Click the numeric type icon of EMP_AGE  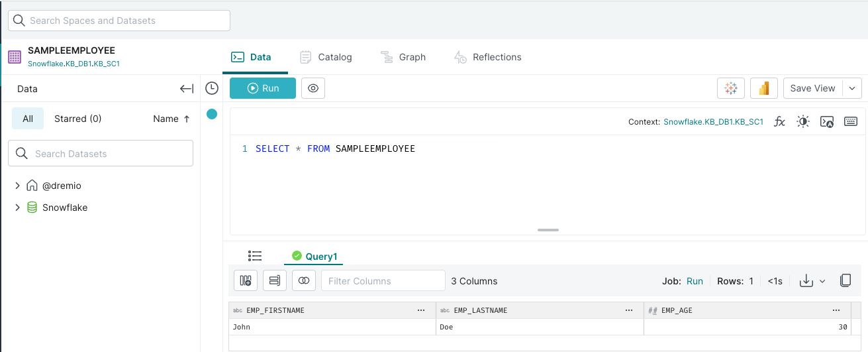[x=653, y=310]
